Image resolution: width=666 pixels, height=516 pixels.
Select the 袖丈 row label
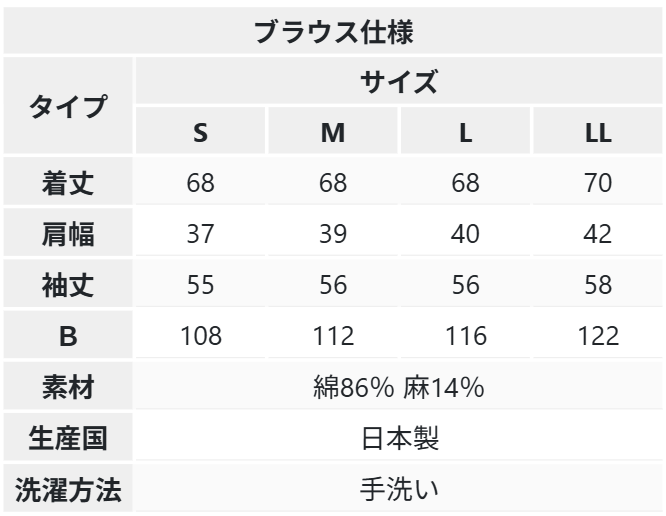tap(67, 286)
